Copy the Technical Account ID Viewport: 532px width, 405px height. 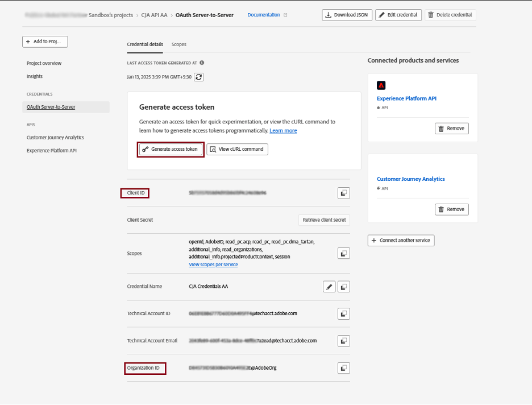click(x=343, y=313)
